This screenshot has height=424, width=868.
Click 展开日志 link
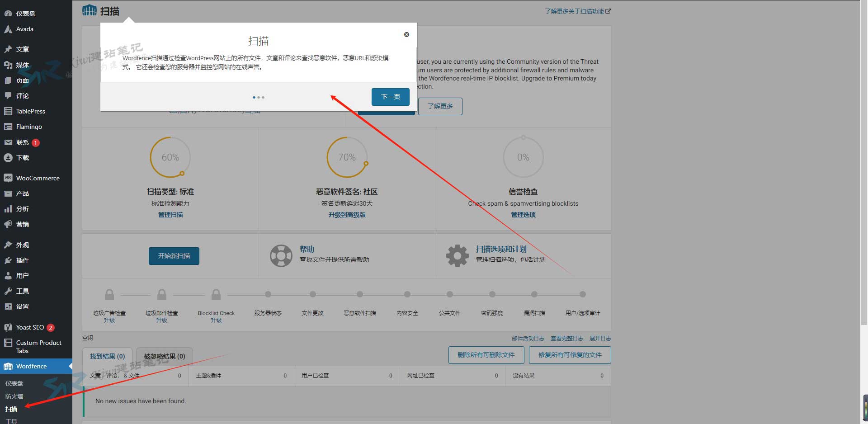point(600,338)
